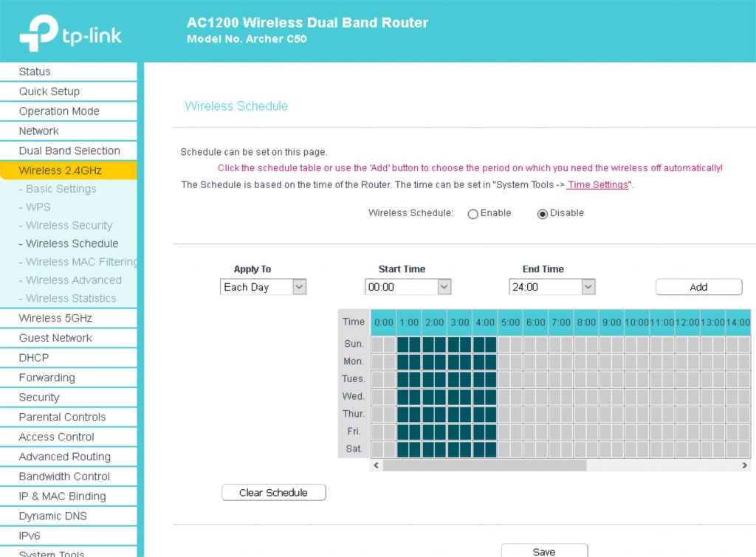This screenshot has width=756, height=557.
Task: Click the Add schedule button
Action: coord(698,287)
